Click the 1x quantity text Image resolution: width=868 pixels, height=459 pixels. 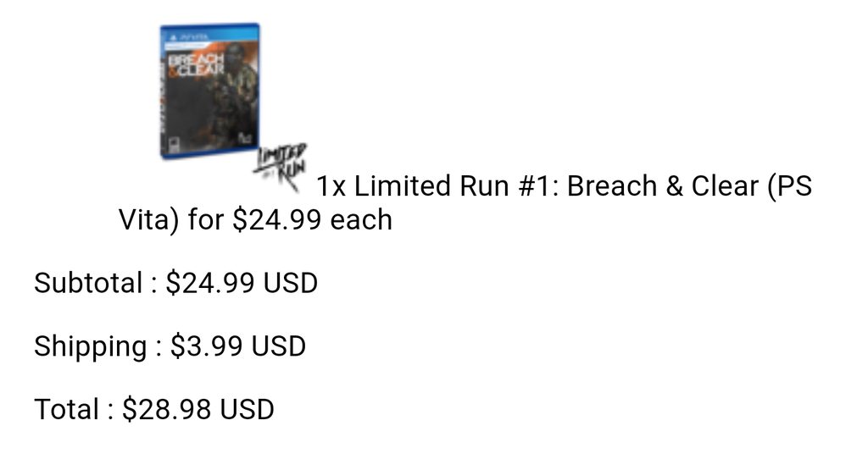pyautogui.click(x=331, y=186)
